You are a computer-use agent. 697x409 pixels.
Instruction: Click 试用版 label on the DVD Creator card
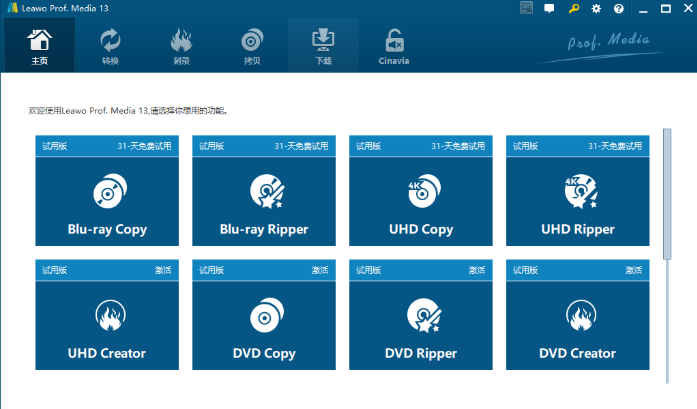(525, 270)
